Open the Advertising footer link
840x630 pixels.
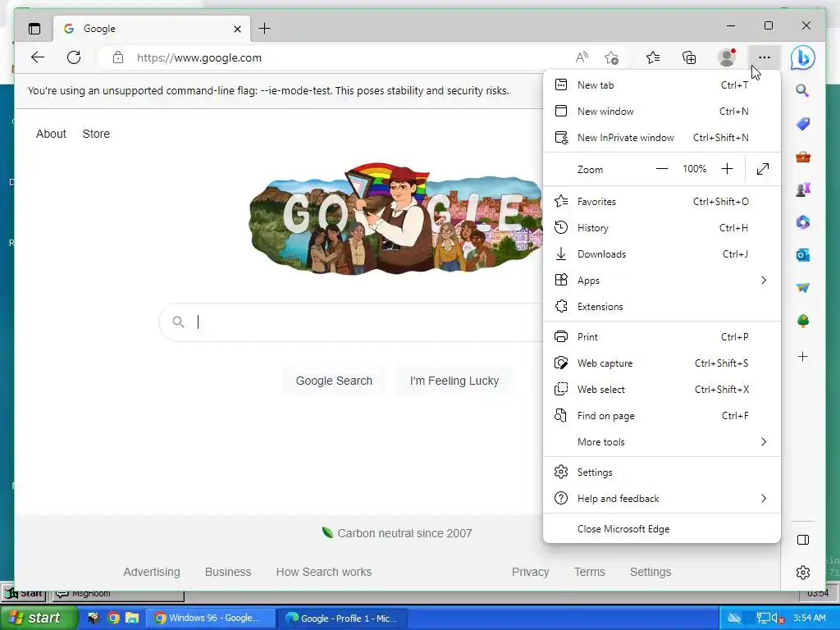pyautogui.click(x=152, y=572)
